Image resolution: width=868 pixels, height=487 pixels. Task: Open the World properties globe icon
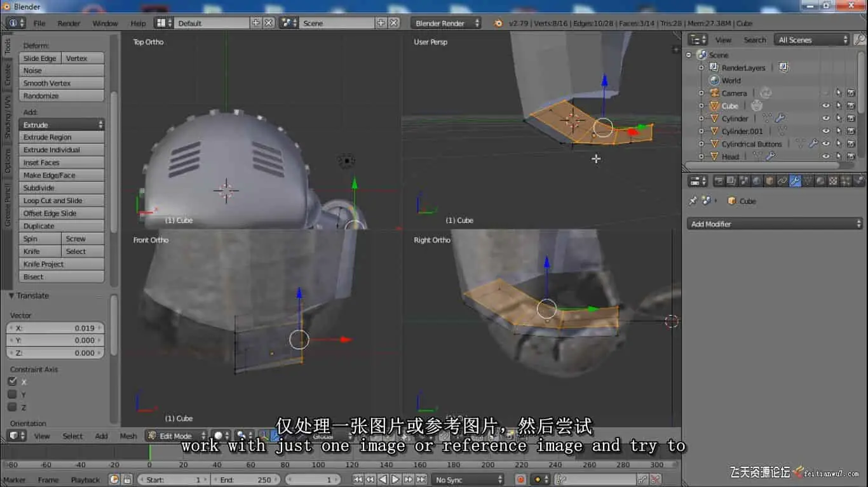pos(757,181)
